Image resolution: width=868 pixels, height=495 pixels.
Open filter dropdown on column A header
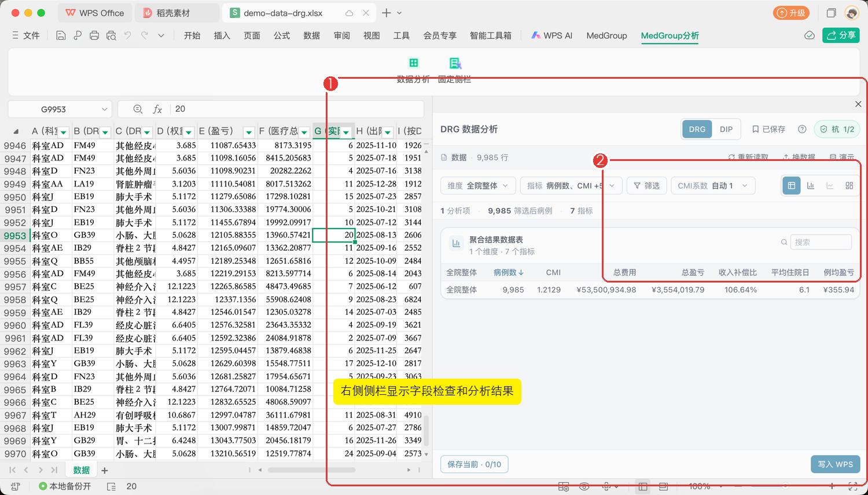[x=64, y=132]
